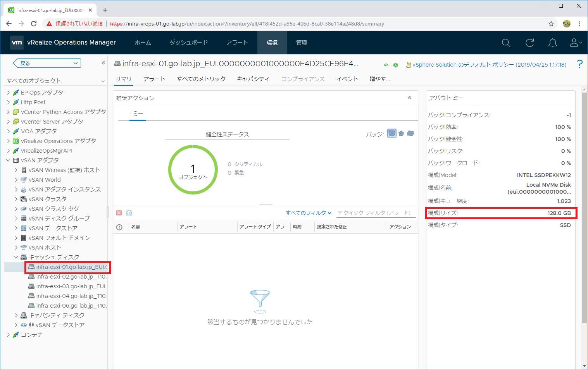Collapse the left navigation pane with double chevron

pos(103,63)
